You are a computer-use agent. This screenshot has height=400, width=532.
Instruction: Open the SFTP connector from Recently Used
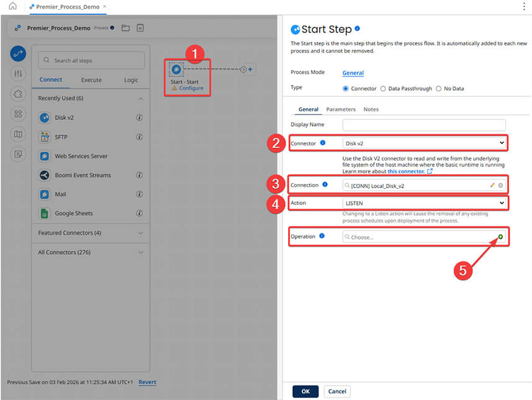click(44, 137)
